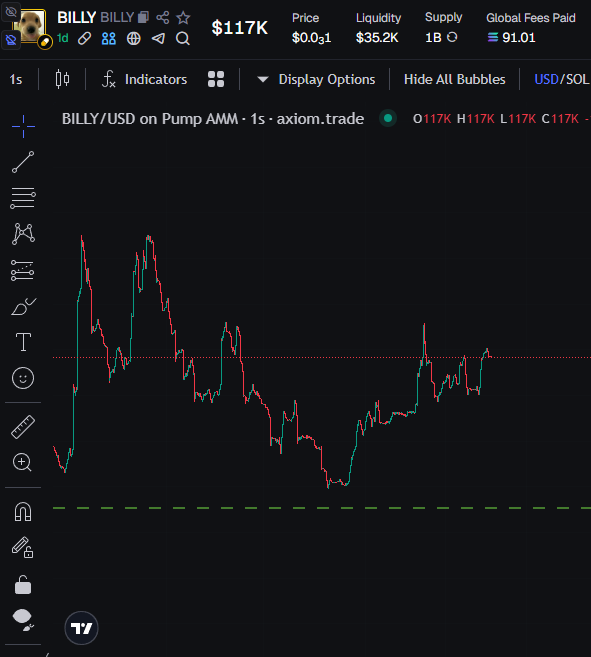This screenshot has height=657, width=591.
Task: Open the token website globe icon
Action: [134, 39]
